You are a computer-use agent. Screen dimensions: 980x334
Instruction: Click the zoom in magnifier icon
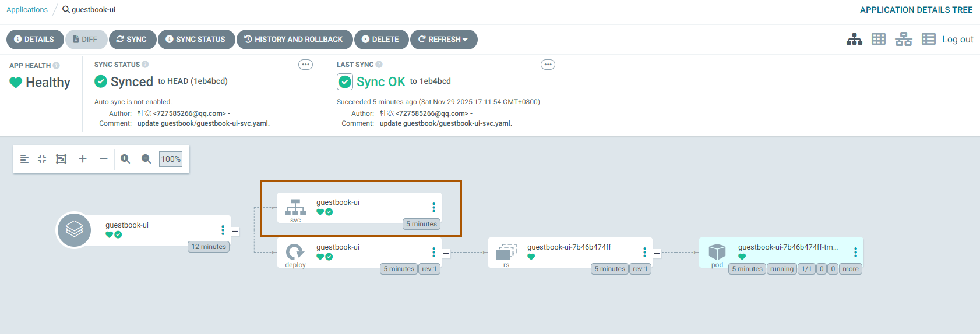pyautogui.click(x=125, y=159)
